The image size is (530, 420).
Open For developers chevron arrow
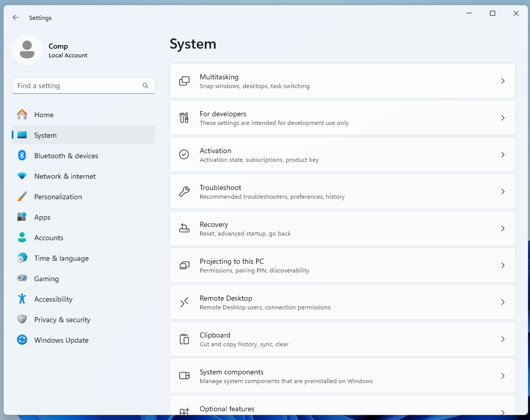click(503, 118)
